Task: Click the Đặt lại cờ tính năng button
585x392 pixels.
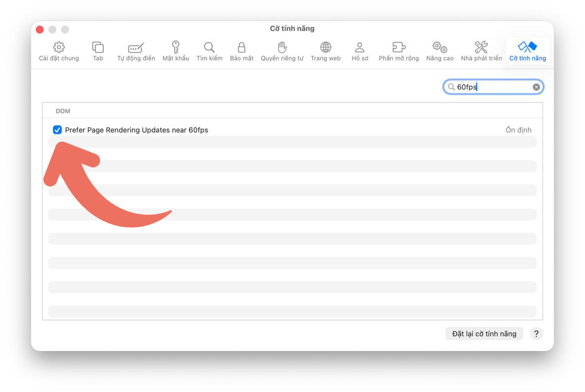Action: pyautogui.click(x=484, y=334)
